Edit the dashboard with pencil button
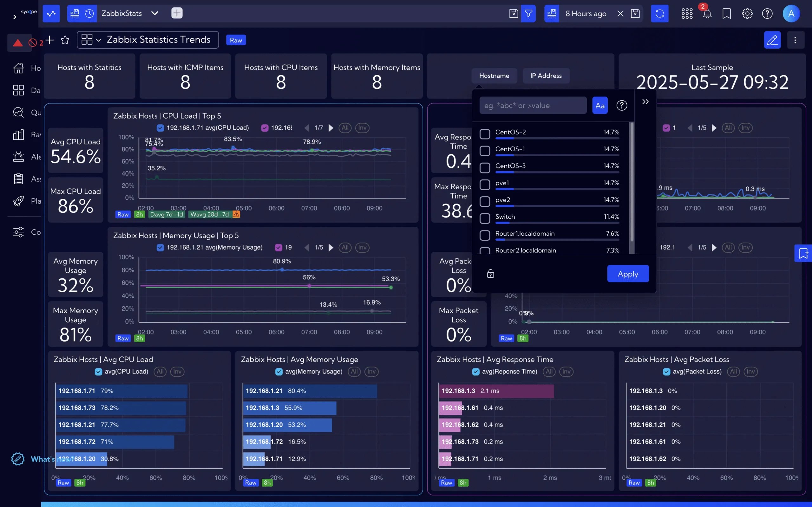This screenshot has width=812, height=507. tap(772, 40)
